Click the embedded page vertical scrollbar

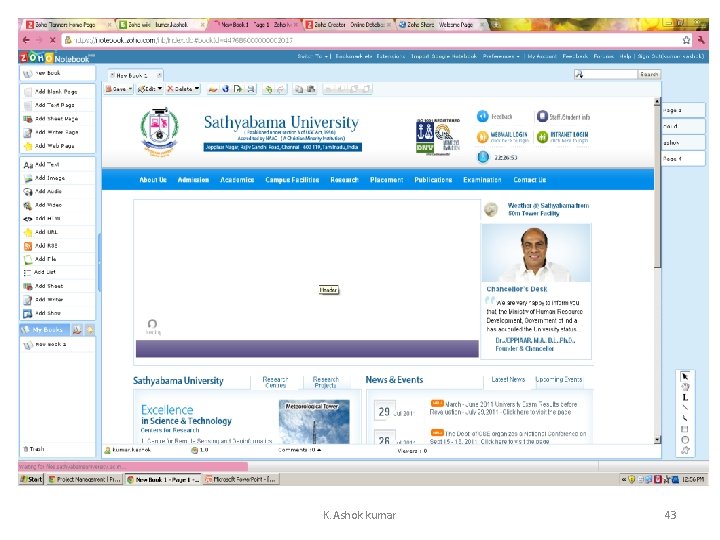pos(657,271)
